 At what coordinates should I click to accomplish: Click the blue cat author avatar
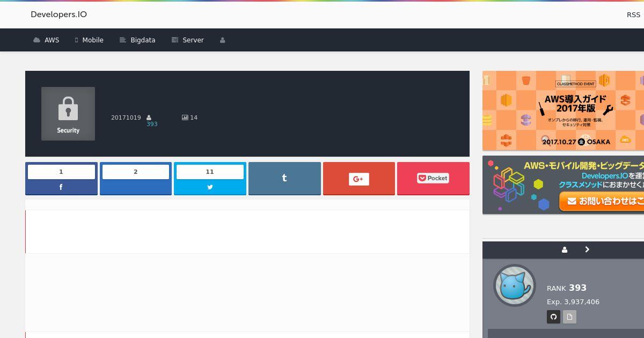515,285
